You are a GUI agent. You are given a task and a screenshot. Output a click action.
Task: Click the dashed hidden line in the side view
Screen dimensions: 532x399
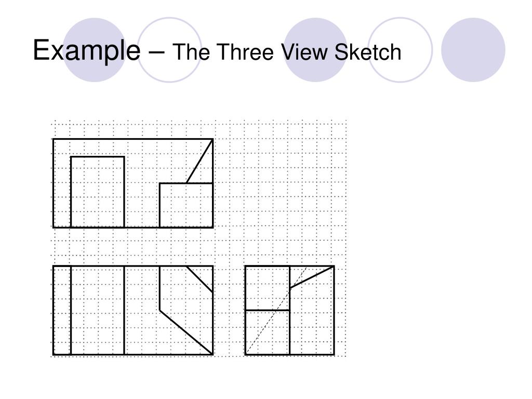276,310
